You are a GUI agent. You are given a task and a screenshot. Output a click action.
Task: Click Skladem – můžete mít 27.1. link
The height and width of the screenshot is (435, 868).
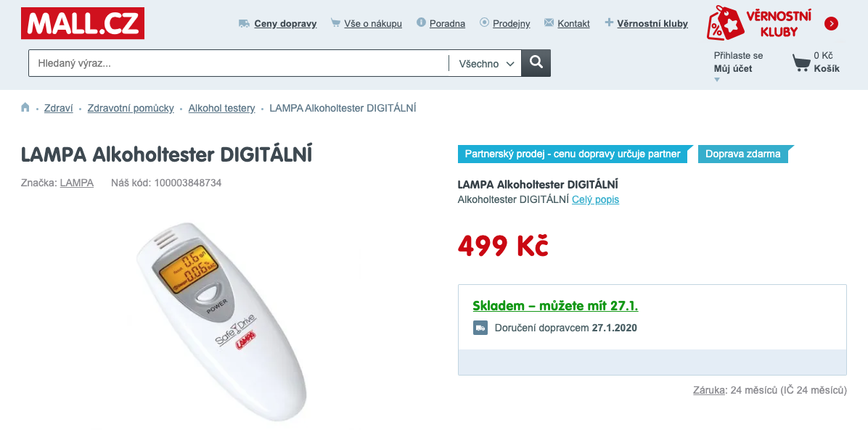click(x=555, y=306)
